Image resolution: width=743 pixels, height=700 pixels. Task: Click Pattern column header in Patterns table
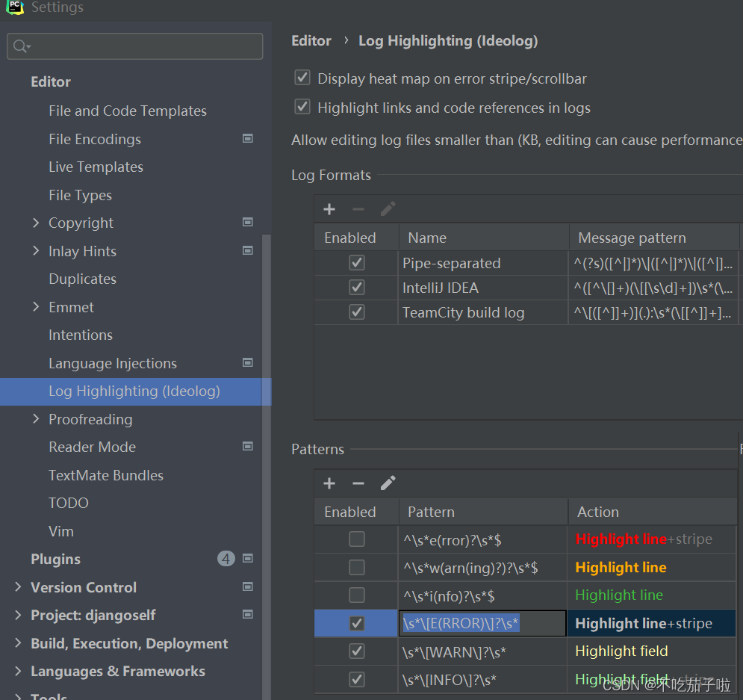click(x=483, y=512)
